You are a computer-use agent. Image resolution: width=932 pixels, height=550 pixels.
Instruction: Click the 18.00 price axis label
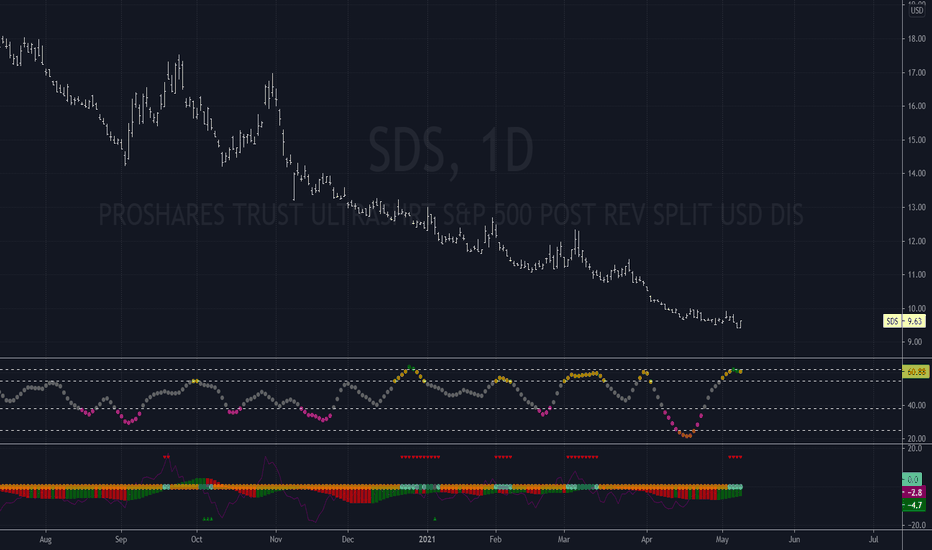tap(917, 39)
